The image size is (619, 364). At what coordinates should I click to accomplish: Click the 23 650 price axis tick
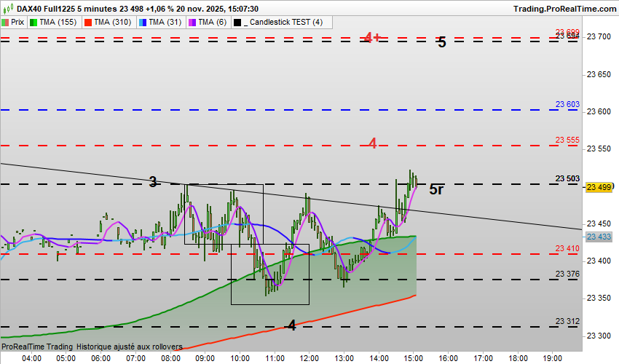click(x=599, y=74)
